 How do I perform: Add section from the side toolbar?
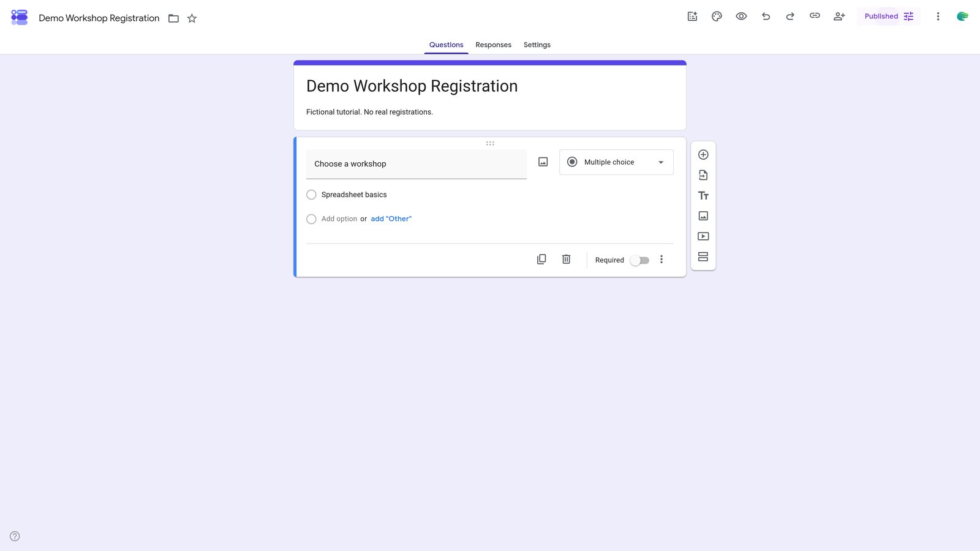point(703,257)
